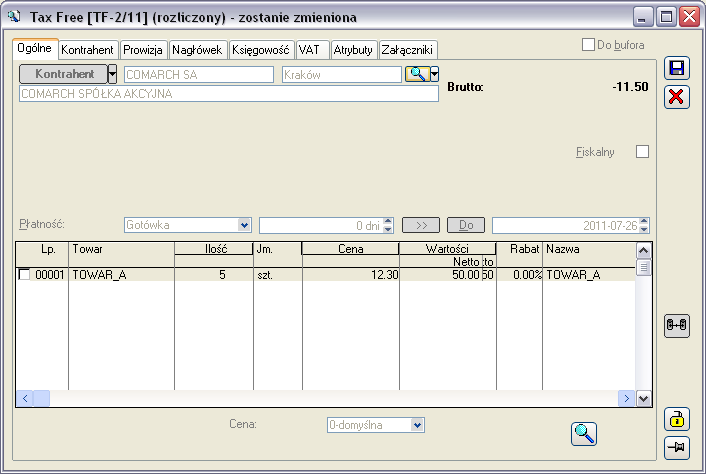Click the Wartości column header
This screenshot has height=474, width=706.
click(x=448, y=248)
